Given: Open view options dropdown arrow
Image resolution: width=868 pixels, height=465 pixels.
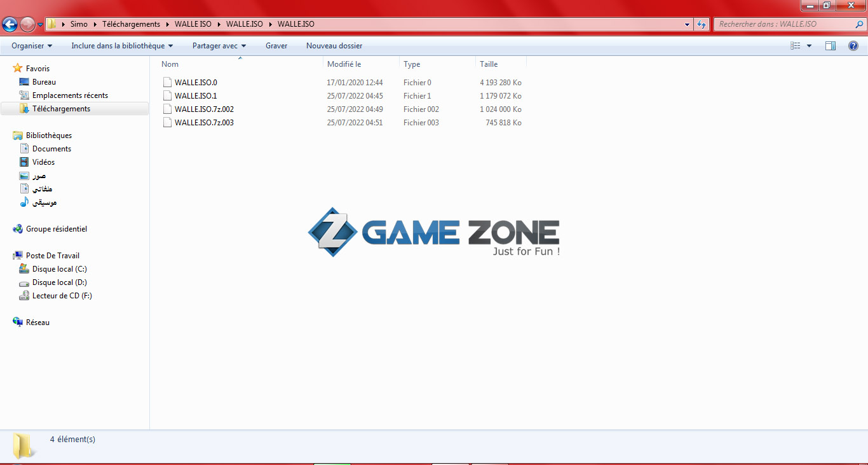Looking at the screenshot, I should pos(809,46).
